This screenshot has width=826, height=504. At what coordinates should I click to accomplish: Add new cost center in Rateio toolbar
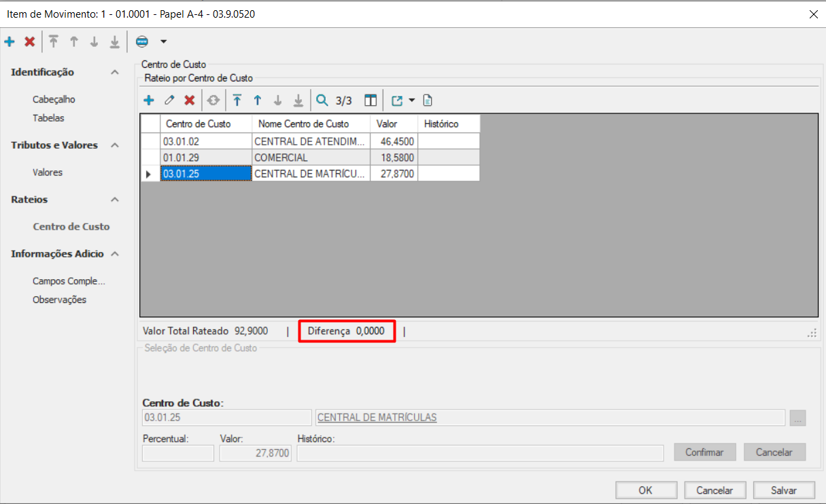click(x=149, y=101)
